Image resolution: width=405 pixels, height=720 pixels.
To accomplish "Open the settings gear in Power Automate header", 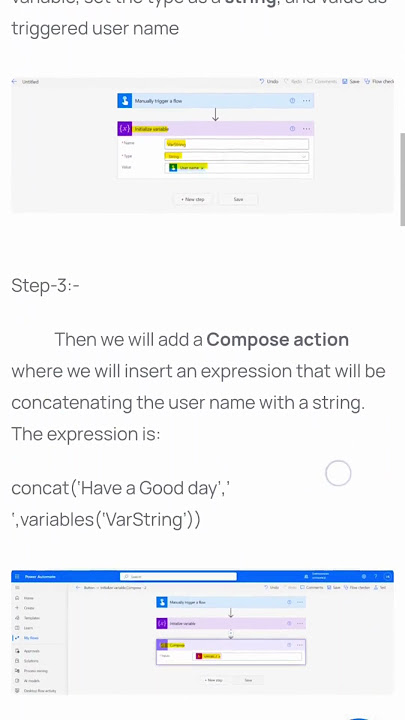I will click(x=364, y=576).
